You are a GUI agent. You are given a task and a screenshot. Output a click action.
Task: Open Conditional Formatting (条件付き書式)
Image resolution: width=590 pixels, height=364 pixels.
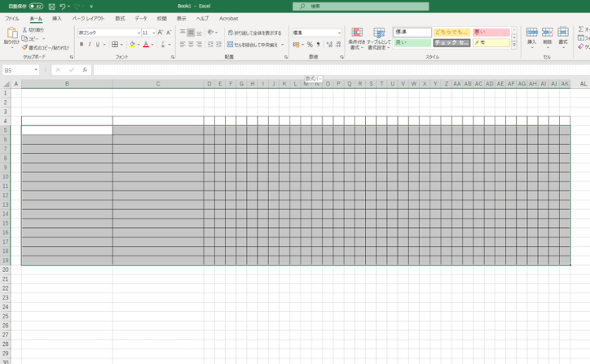pyautogui.click(x=356, y=38)
